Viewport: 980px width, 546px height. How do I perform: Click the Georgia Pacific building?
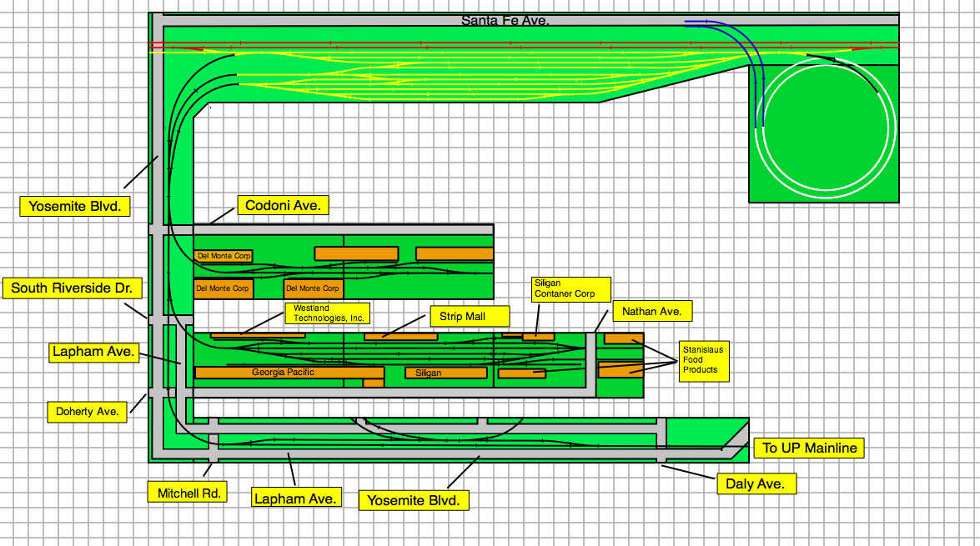click(x=284, y=373)
